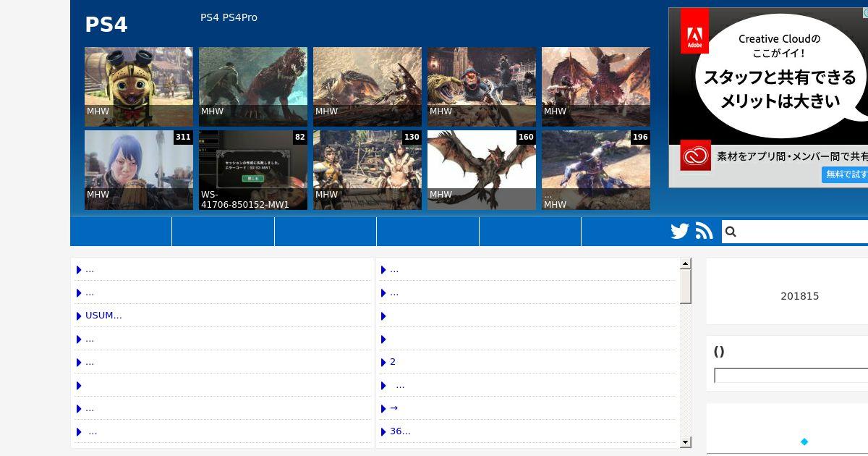
Task: Open the "36..." list link
Action: coord(400,431)
